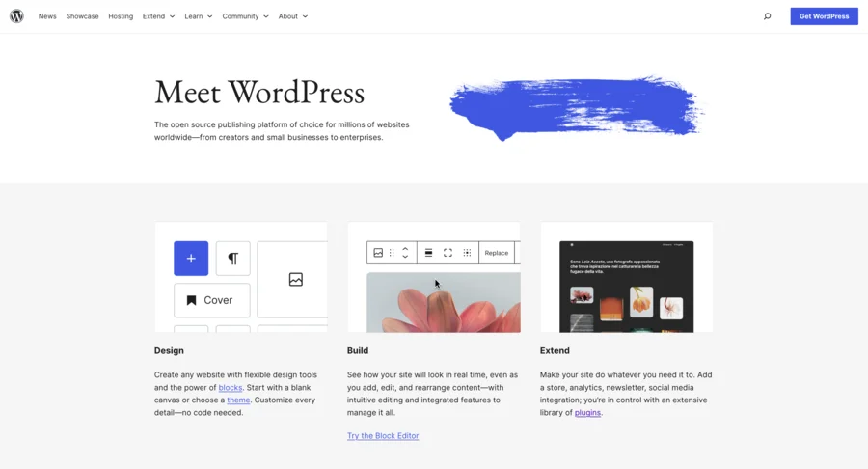The height and width of the screenshot is (469, 868).
Task: Open the Showcase menu item
Action: point(83,16)
